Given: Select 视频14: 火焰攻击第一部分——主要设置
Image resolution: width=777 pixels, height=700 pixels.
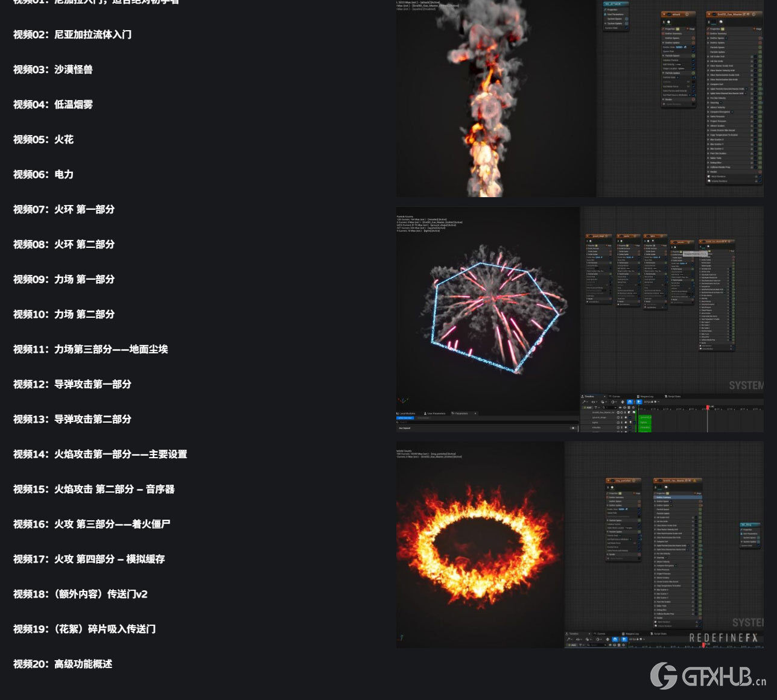Looking at the screenshot, I should click(100, 454).
